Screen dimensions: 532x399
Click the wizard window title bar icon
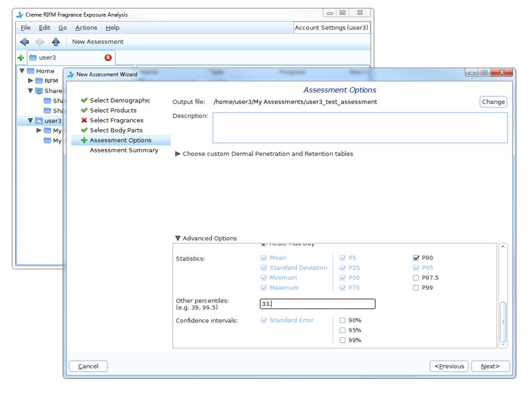click(70, 74)
